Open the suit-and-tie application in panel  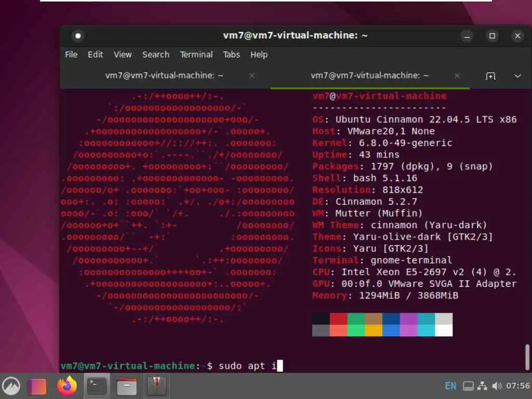pyautogui.click(x=156, y=386)
